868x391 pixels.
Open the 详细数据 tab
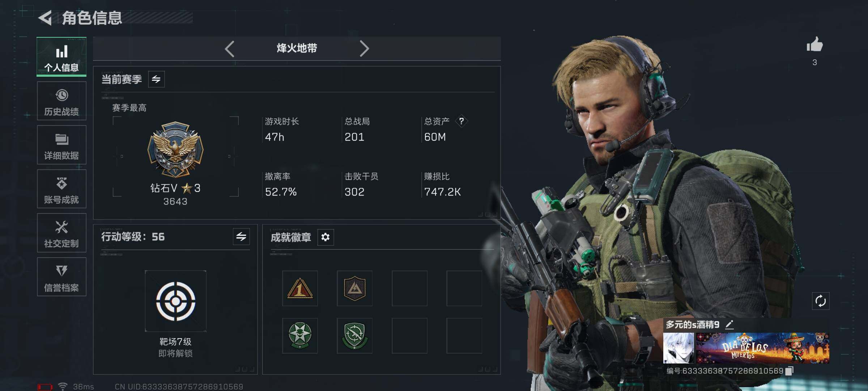coord(61,145)
